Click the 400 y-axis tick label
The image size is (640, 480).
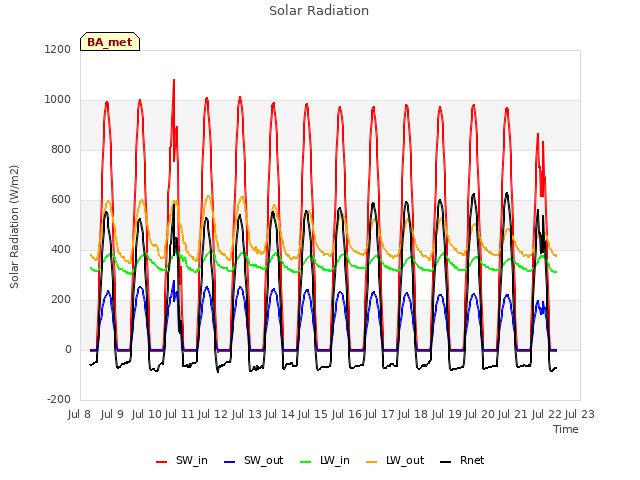61,249
